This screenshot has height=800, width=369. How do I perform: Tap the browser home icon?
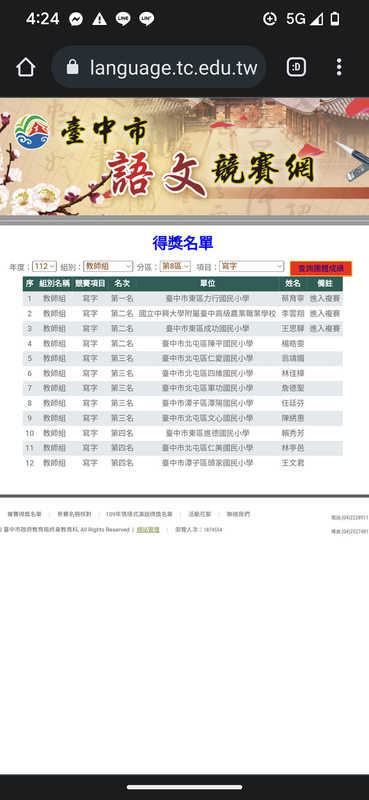26,67
